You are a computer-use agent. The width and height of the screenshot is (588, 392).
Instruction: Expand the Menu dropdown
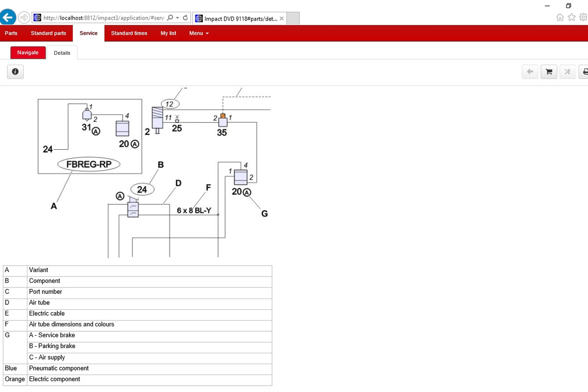[x=199, y=33]
